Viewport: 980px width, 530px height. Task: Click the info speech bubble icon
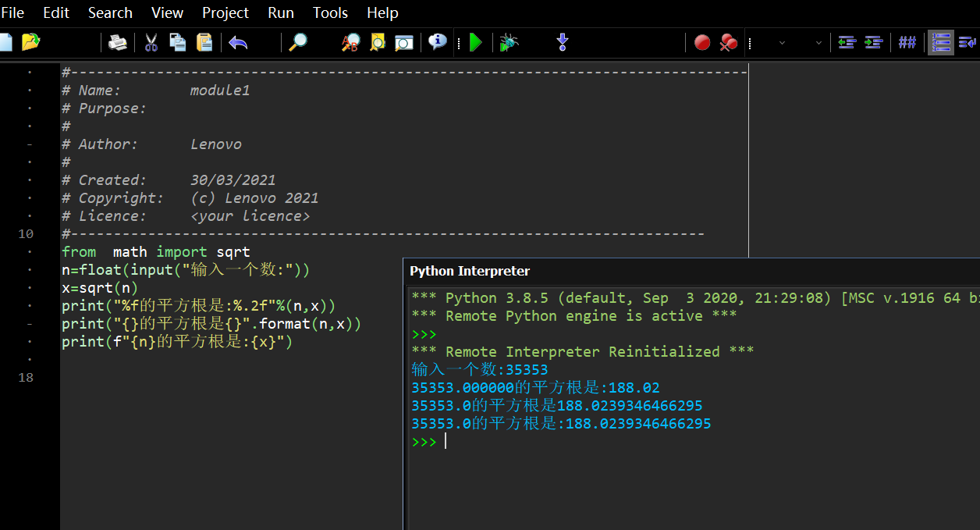click(x=438, y=42)
